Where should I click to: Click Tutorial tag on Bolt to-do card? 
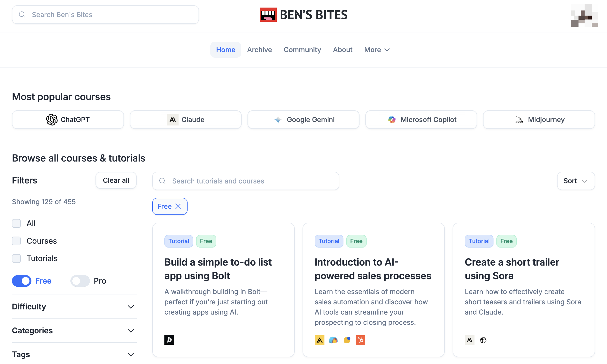(x=179, y=241)
